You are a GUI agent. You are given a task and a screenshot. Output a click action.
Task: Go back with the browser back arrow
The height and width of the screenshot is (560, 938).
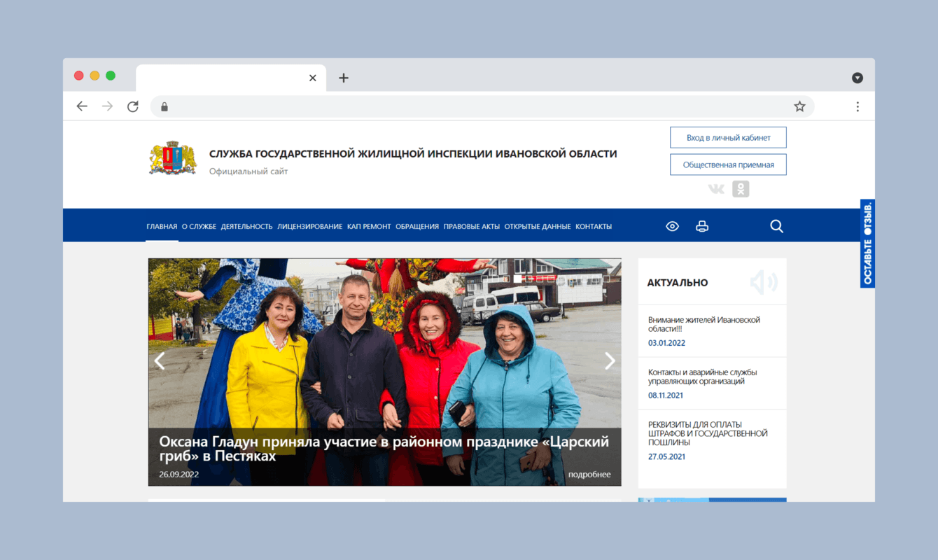point(82,106)
